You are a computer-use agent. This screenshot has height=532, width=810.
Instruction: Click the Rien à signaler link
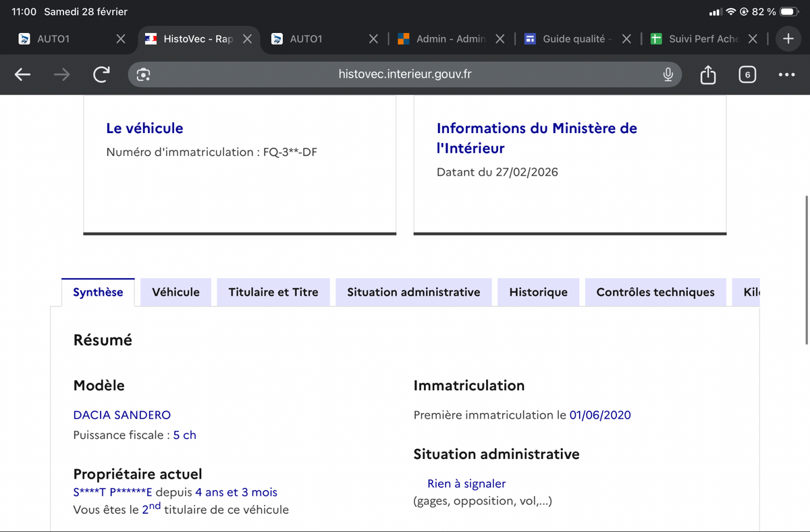(466, 483)
